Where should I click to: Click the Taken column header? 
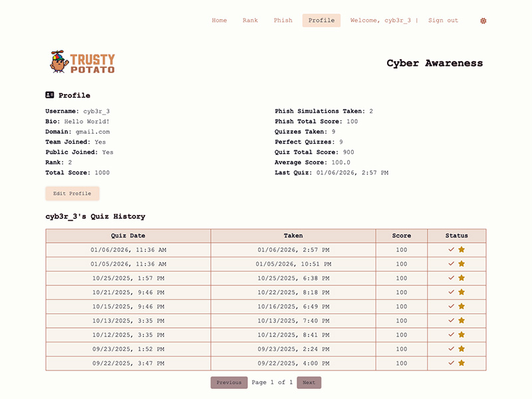click(293, 236)
